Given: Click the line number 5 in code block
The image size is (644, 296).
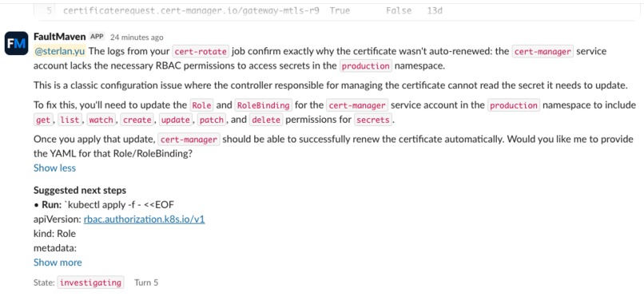Looking at the screenshot, I should coord(49,10).
